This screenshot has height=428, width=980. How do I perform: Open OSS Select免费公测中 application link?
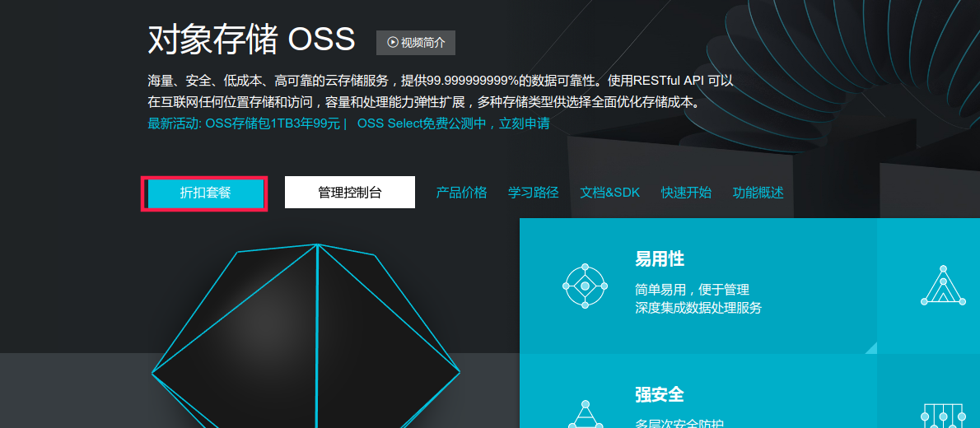pos(453,123)
